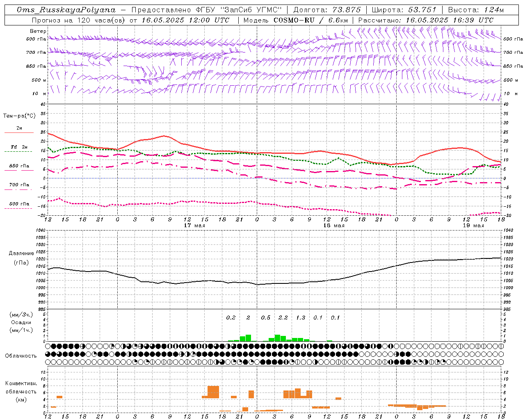Click the 17 мая date label
Screen dimensions: 525x420
[194, 226]
